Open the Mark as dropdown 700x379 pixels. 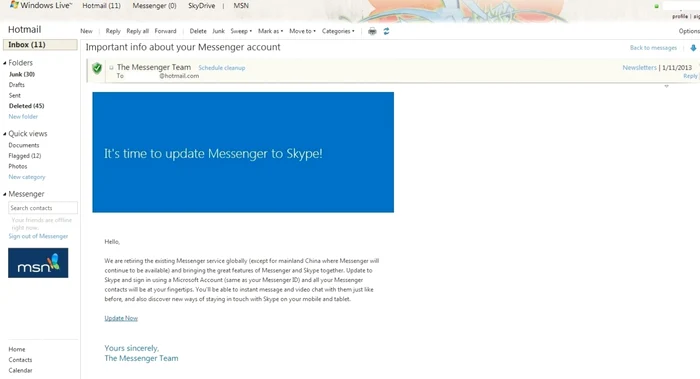[x=271, y=31]
